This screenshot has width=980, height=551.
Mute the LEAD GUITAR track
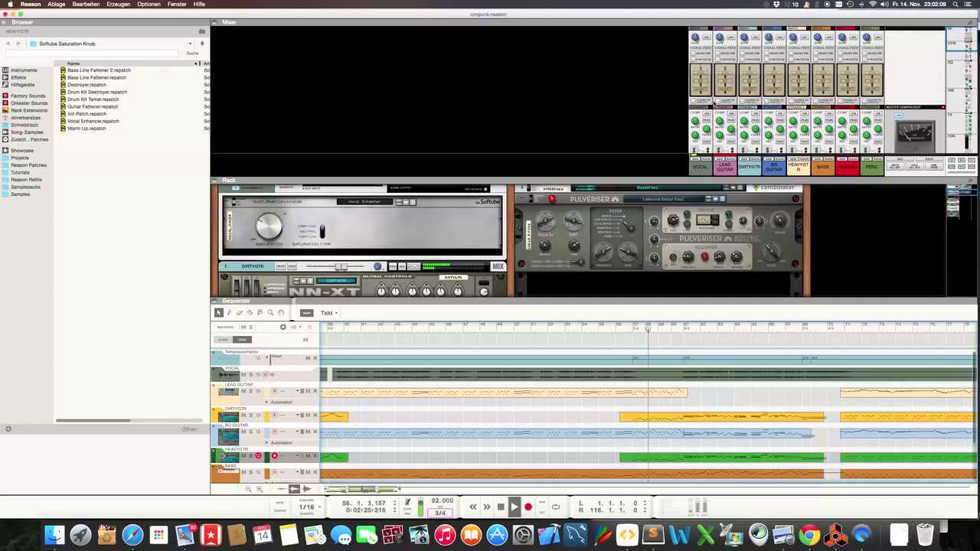pos(243,391)
